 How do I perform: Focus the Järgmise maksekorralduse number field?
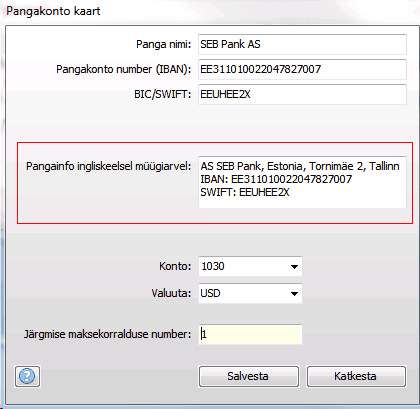250,334
